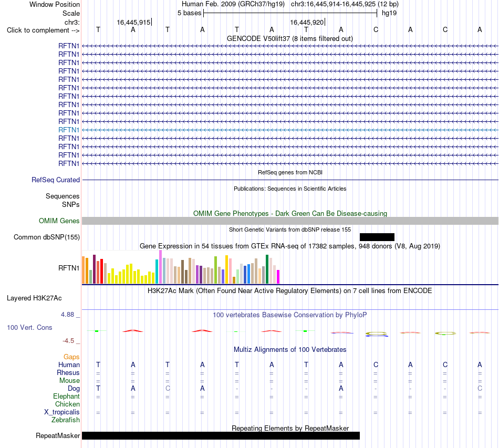Select the OMIM Genes track label
Screen dimensions: 499x448
pyautogui.click(x=59, y=221)
